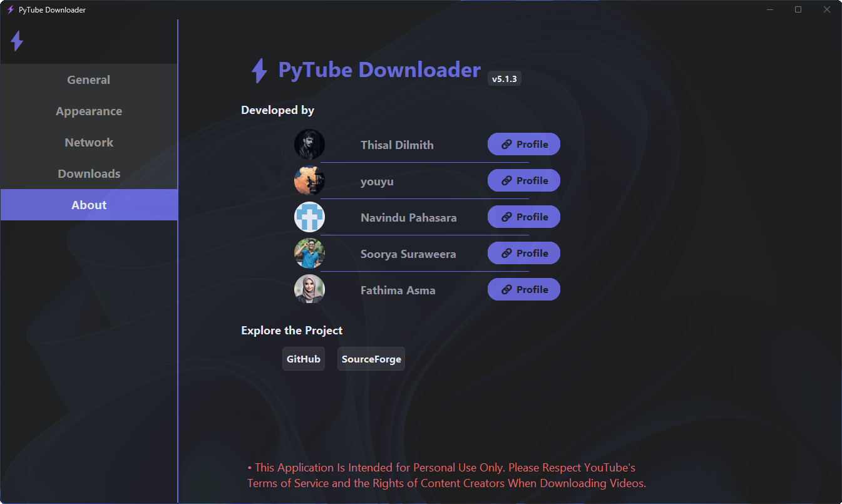Screen dimensions: 842x504
Task: Click the Fathima Asma name text
Action: pos(398,291)
